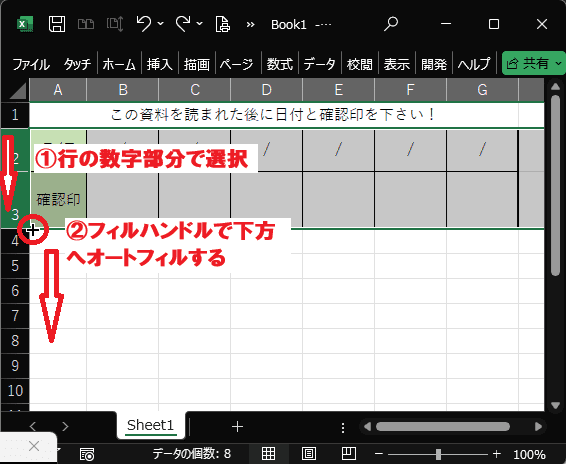Select the Sheet1 worksheet tab

pos(151,425)
